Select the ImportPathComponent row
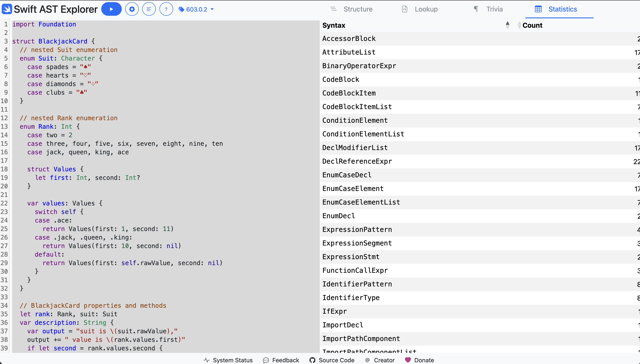 coord(480,338)
